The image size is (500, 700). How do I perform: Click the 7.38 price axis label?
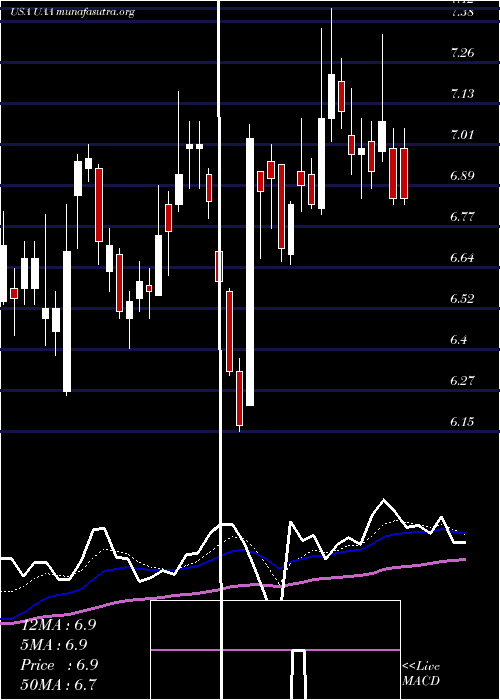tap(462, 12)
